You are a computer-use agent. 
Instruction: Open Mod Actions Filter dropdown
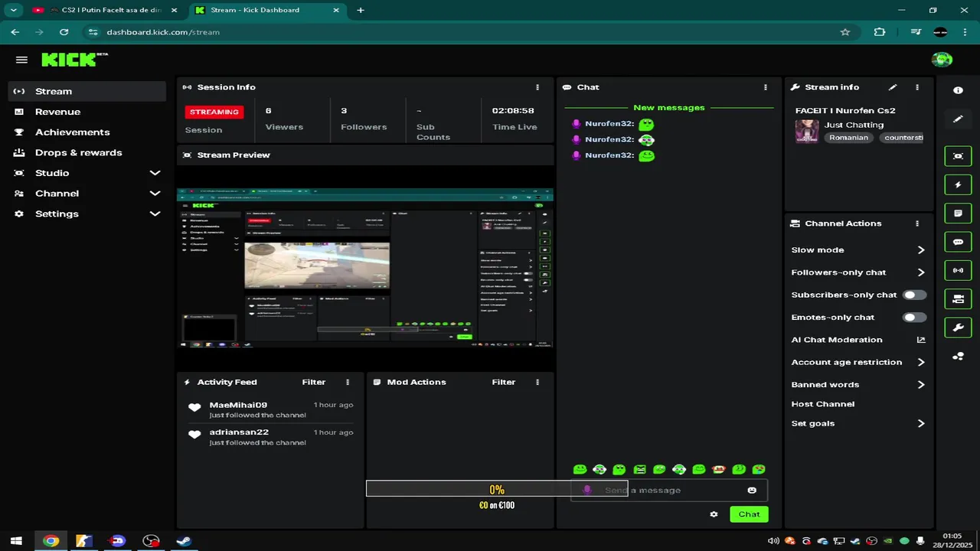click(504, 382)
